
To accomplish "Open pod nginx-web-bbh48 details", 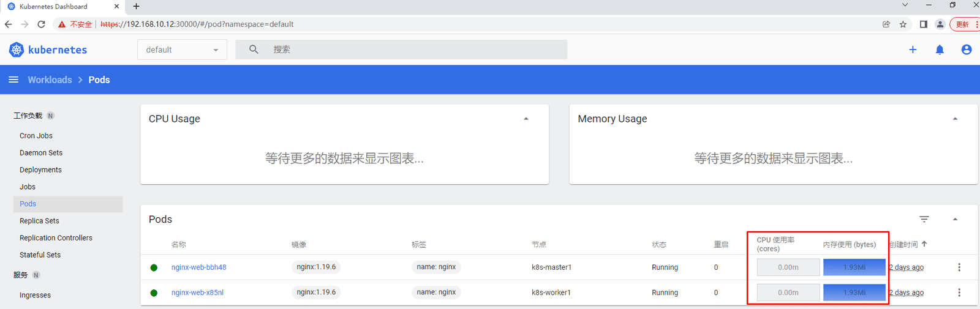I will 199,267.
